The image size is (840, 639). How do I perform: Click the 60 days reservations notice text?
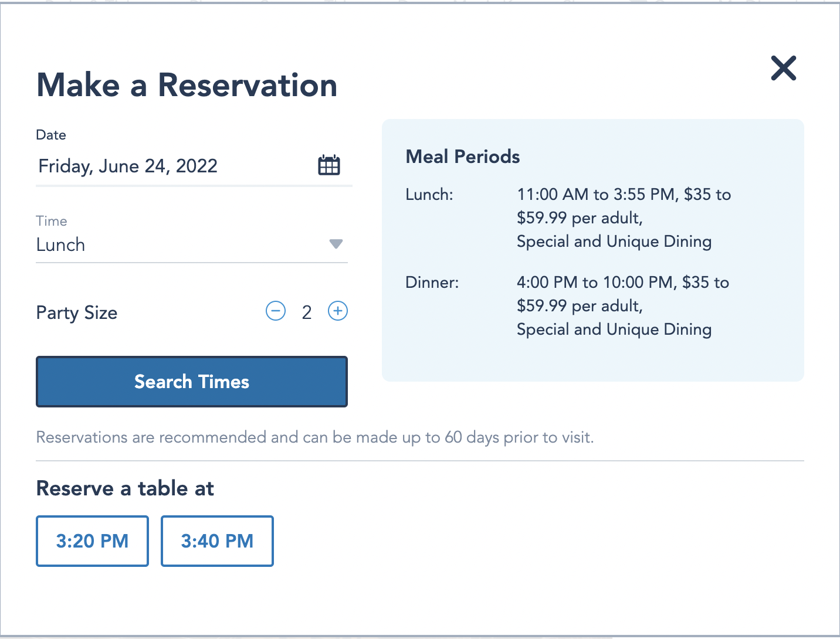pyautogui.click(x=315, y=437)
